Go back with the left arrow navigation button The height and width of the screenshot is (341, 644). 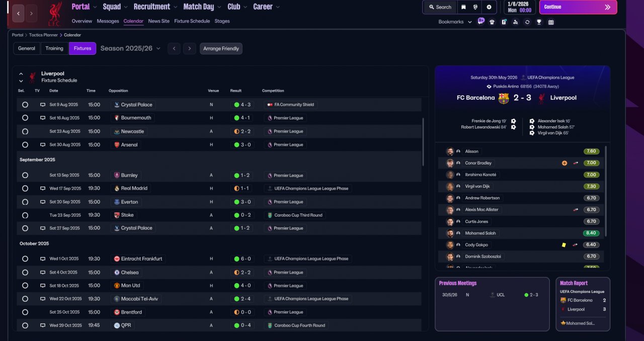(18, 13)
